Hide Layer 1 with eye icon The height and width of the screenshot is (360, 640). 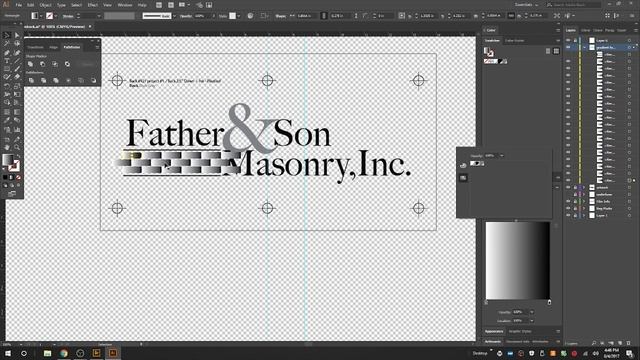click(x=568, y=215)
